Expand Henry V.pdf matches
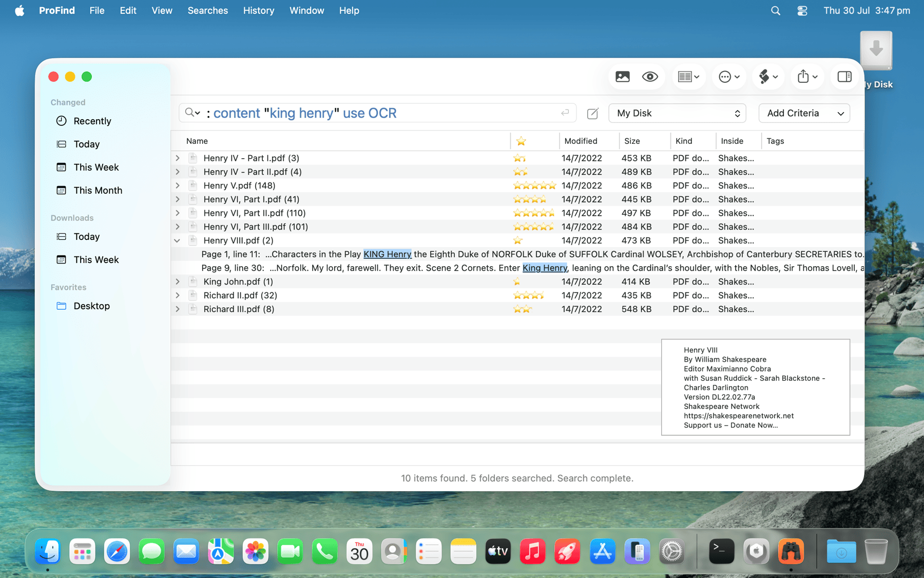Image resolution: width=924 pixels, height=578 pixels. (177, 185)
